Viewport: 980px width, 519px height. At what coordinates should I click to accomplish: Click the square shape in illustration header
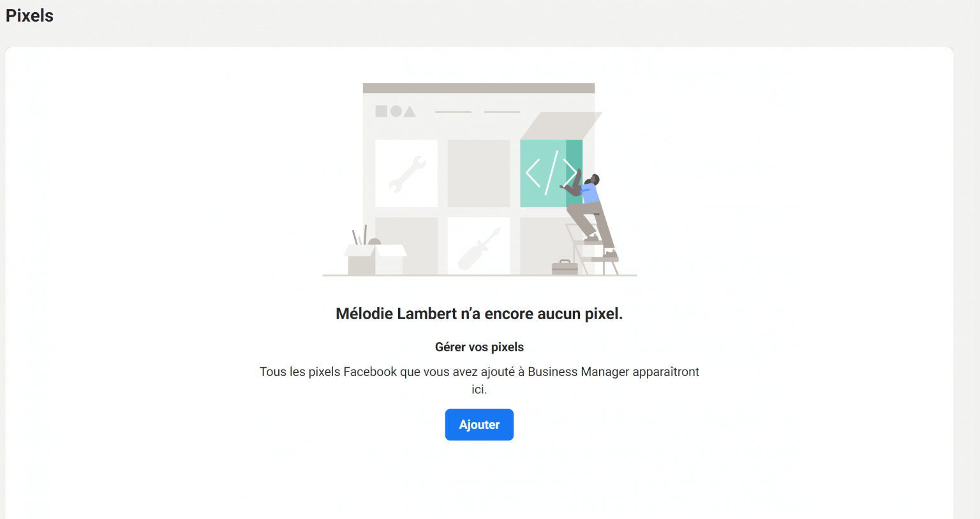point(382,111)
